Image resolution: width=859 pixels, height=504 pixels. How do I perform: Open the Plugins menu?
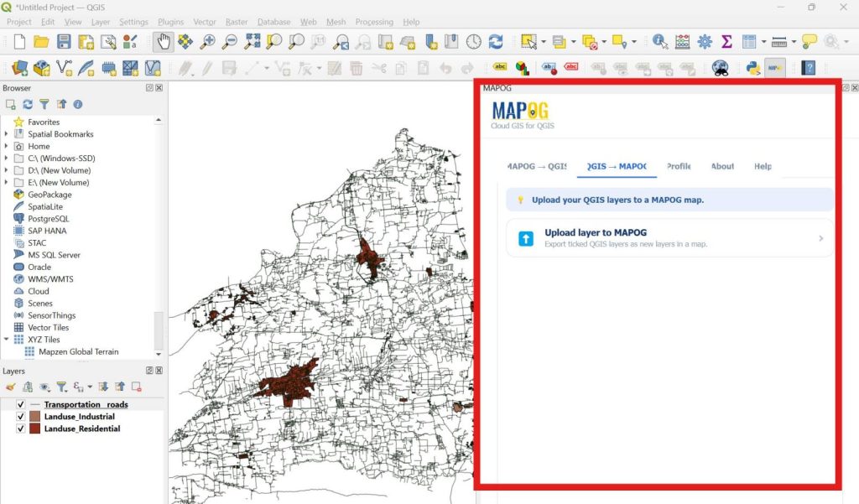[170, 22]
